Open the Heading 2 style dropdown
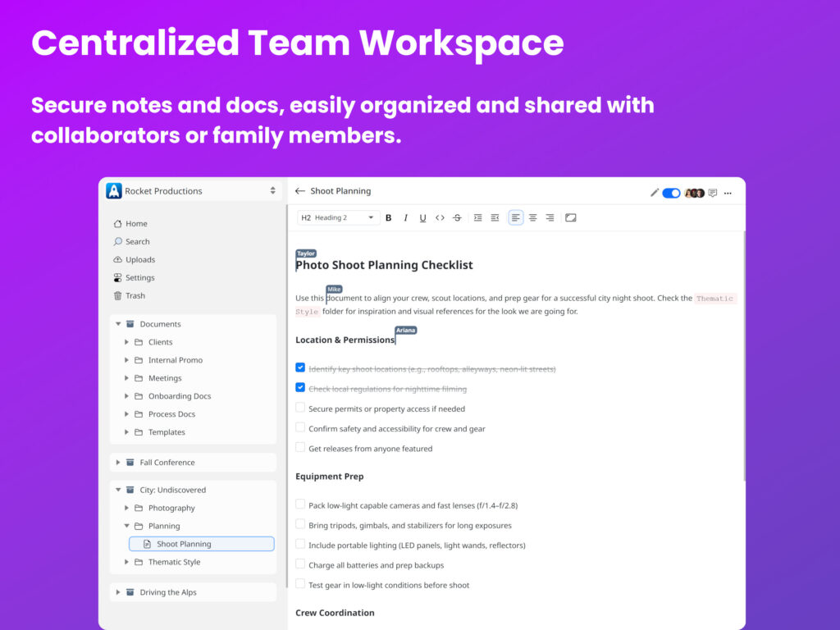Image resolution: width=840 pixels, height=630 pixels. pyautogui.click(x=338, y=218)
